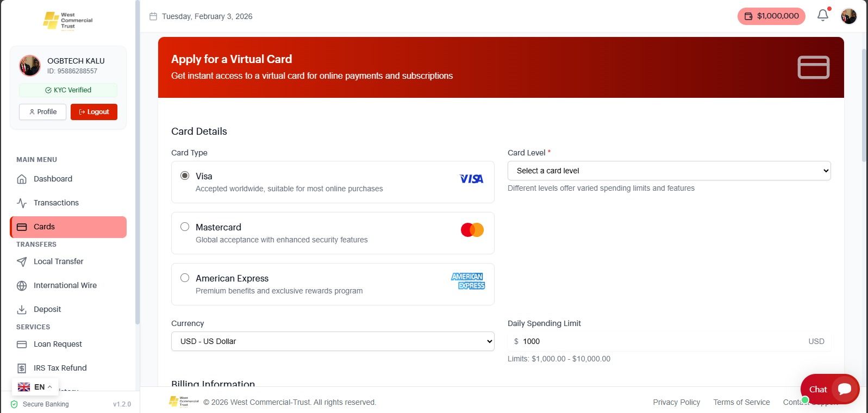868x413 pixels.
Task: Open the Profile button
Action: (x=42, y=112)
